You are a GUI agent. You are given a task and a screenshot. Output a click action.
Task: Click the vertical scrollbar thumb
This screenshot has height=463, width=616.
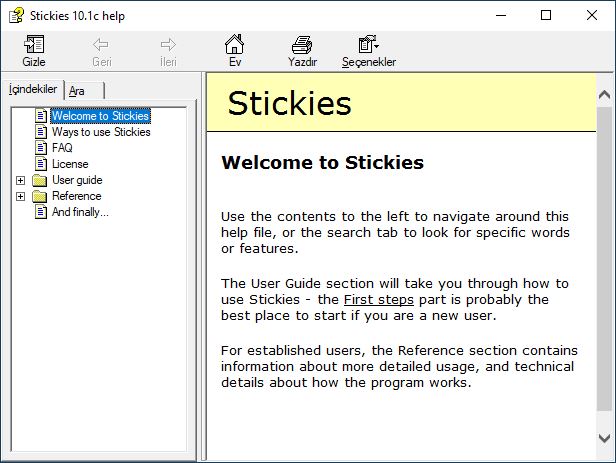[604, 259]
